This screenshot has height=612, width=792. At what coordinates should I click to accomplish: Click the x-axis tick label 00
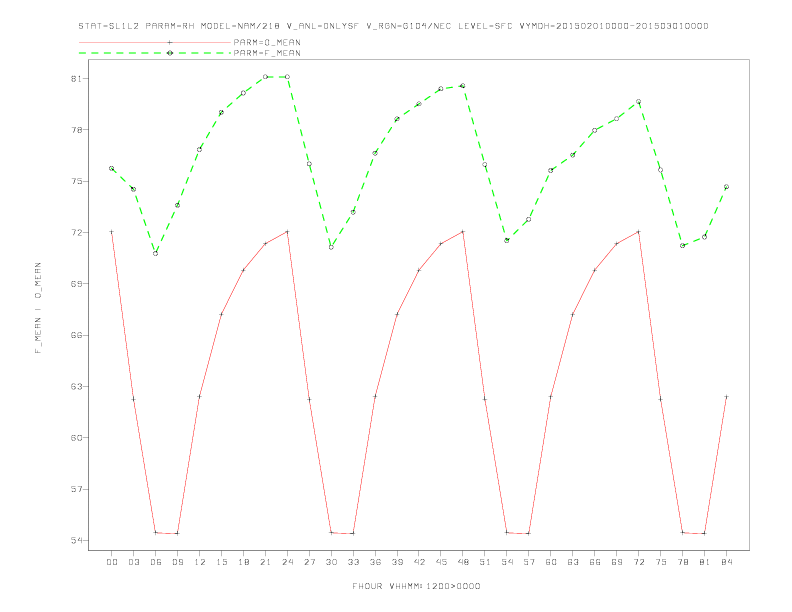coord(112,562)
